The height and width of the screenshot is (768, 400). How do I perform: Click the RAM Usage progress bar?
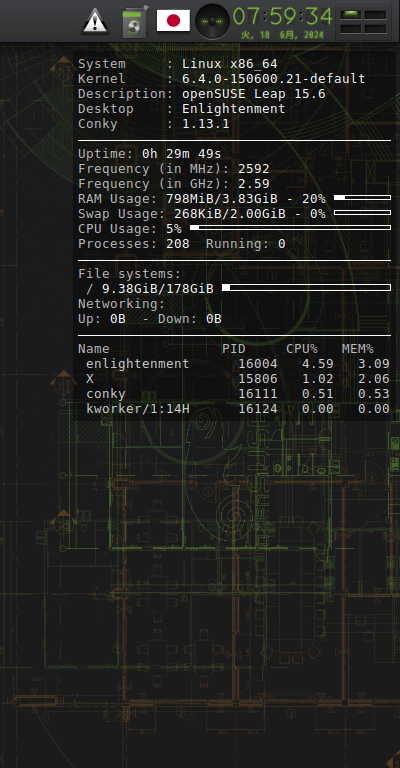pyautogui.click(x=362, y=197)
